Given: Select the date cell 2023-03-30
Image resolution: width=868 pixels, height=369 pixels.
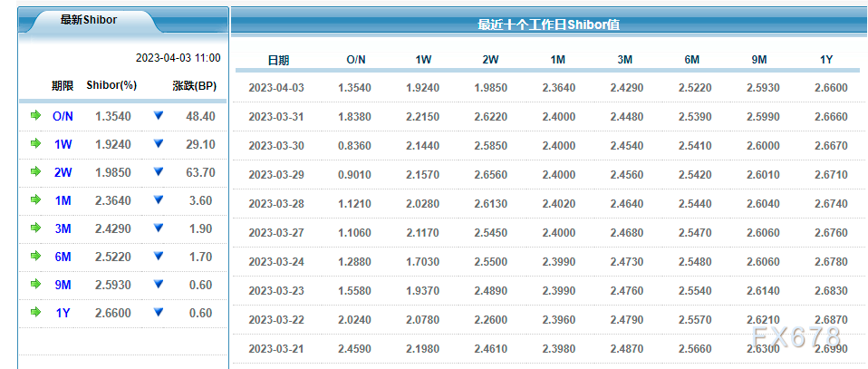Looking at the screenshot, I should (x=276, y=146).
